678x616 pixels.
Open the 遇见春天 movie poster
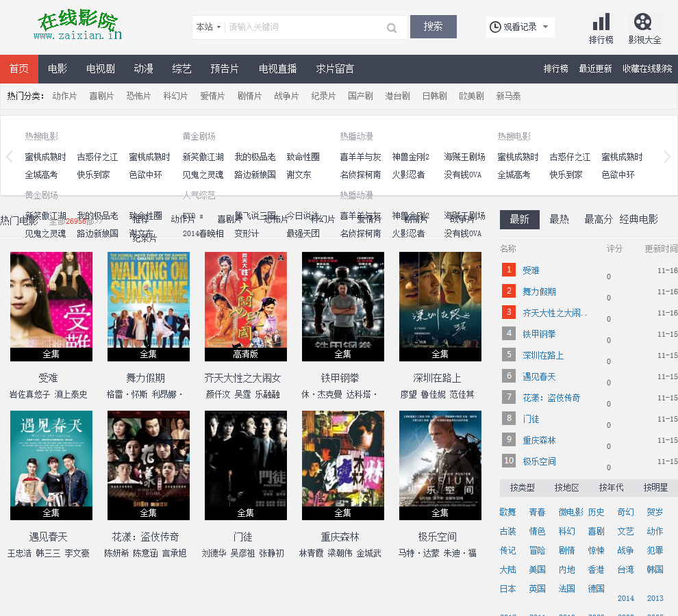[x=51, y=465]
